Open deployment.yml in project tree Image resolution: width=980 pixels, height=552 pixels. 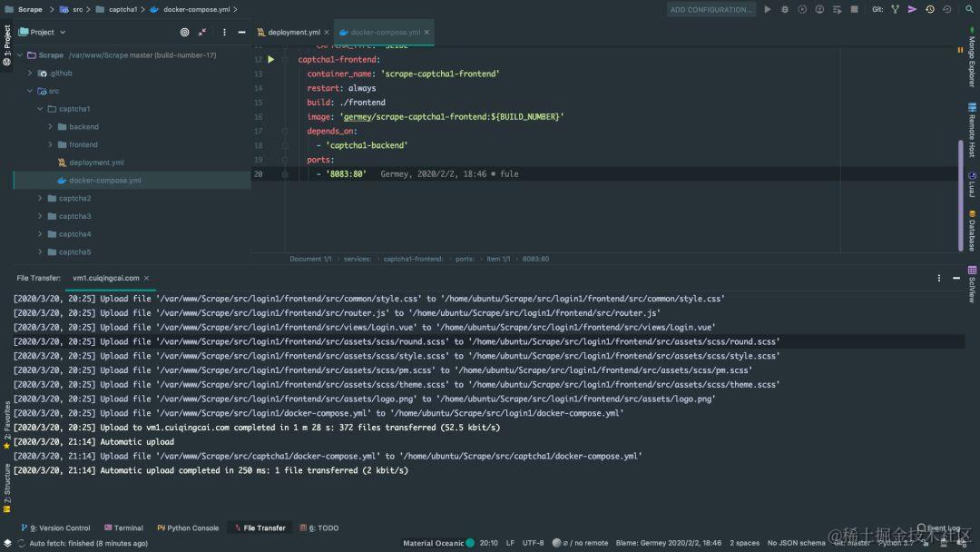pos(96,163)
